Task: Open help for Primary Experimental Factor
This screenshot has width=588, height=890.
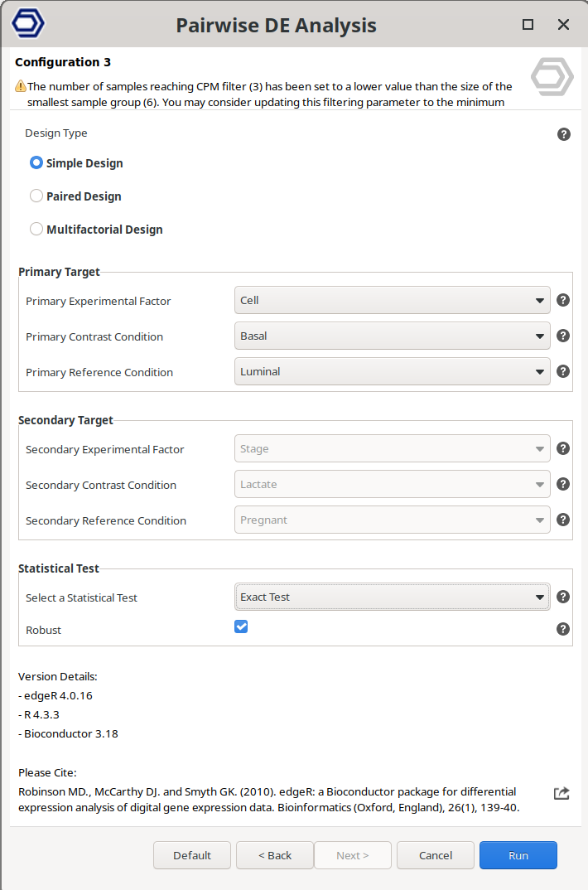Action: (563, 300)
